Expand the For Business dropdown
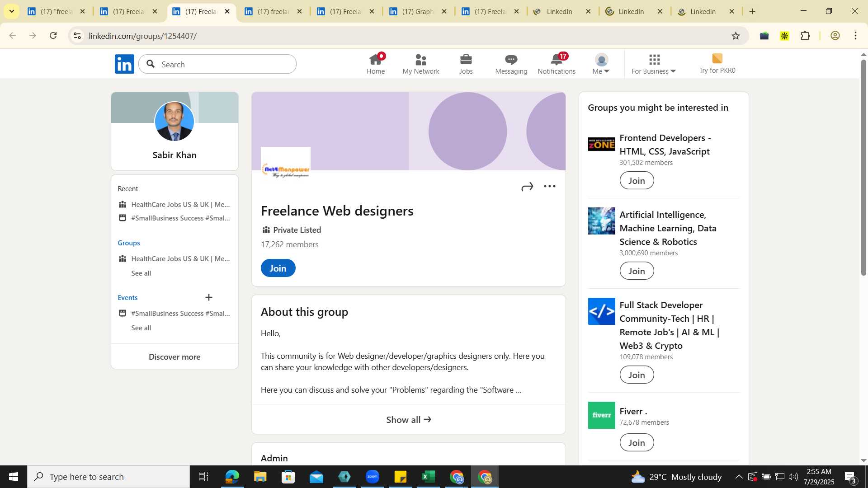The image size is (868, 488). [x=654, y=64]
